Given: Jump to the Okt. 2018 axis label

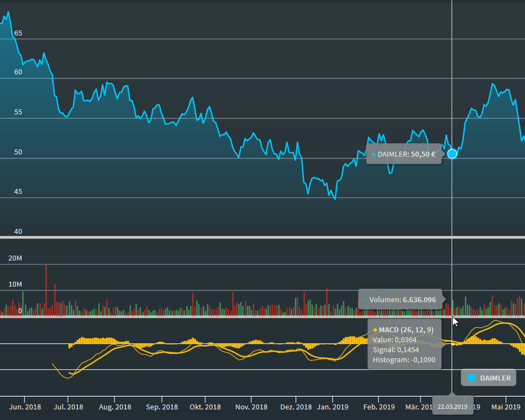Looking at the screenshot, I should [x=205, y=407].
